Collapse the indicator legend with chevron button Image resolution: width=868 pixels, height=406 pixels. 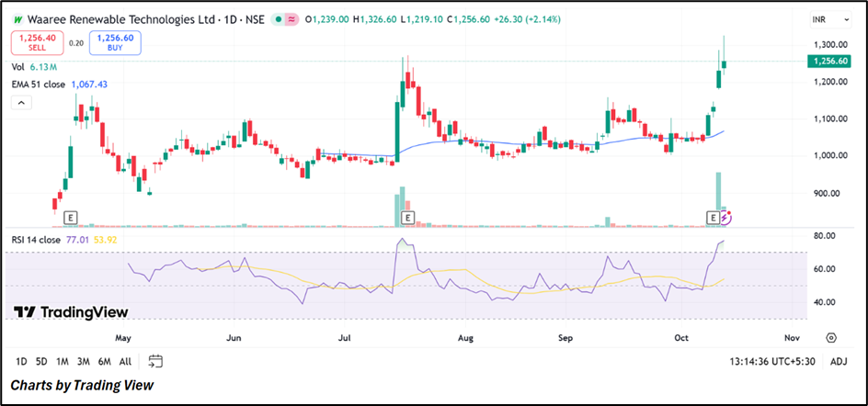[18, 103]
